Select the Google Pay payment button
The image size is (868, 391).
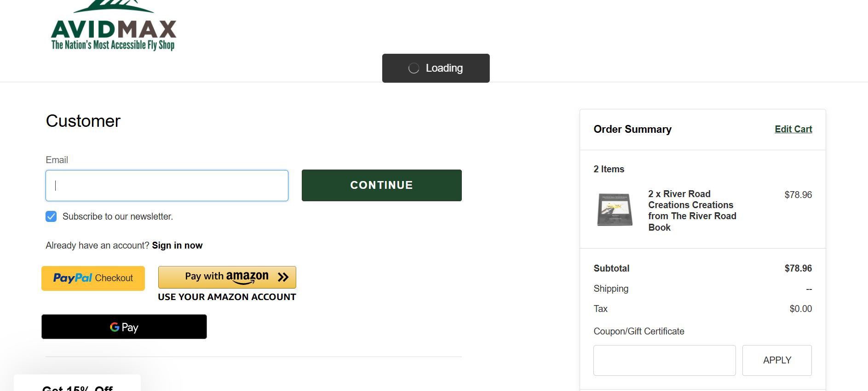123,327
